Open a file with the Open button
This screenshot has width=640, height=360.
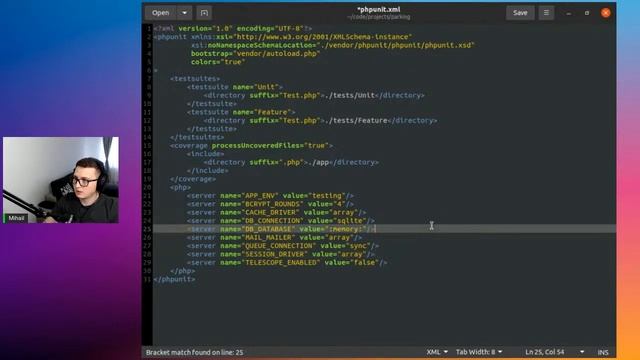click(160, 13)
